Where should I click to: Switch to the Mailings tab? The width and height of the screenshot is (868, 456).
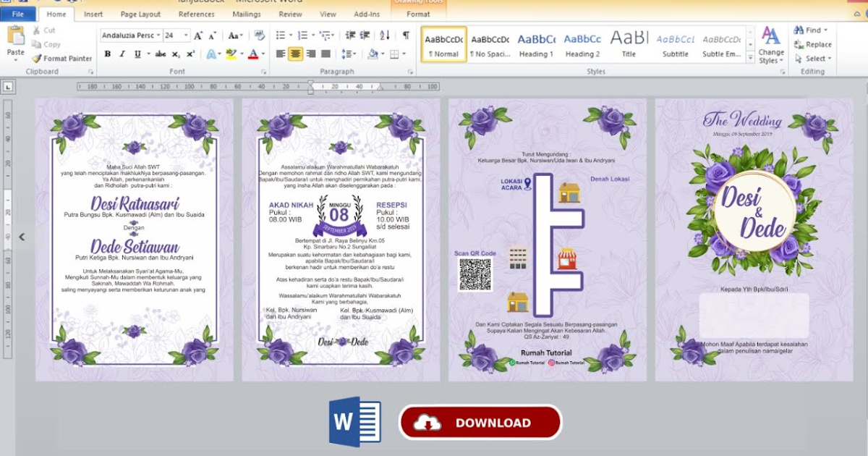click(247, 14)
